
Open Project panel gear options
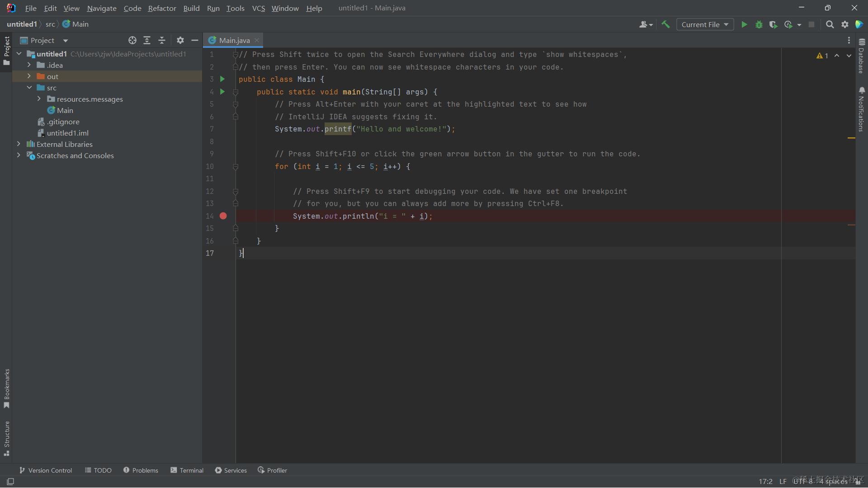tap(180, 40)
